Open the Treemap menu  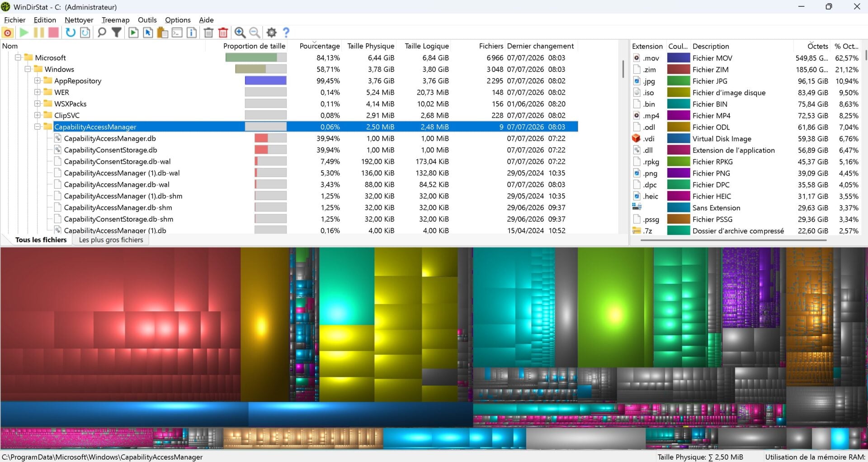click(x=115, y=20)
